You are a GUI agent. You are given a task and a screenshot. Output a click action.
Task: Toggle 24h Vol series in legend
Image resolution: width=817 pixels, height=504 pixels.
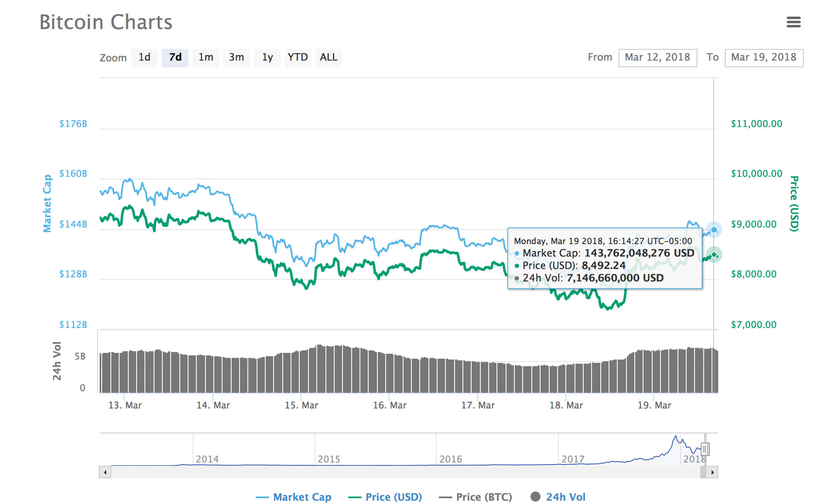tap(558, 497)
